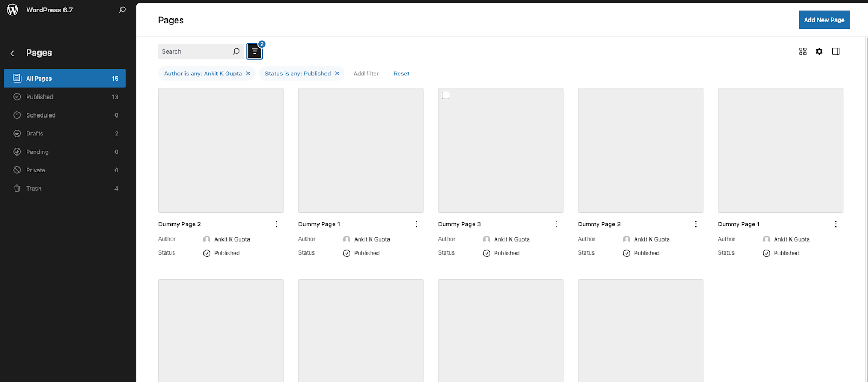Open the first Dummy Page 2 thumbnail
868x382 pixels.
coord(221,150)
